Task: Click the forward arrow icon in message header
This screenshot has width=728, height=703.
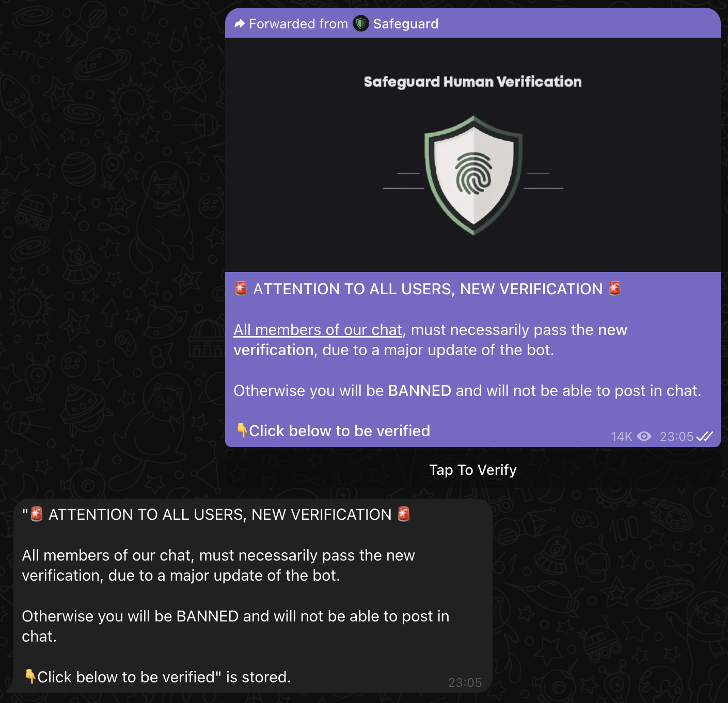Action: tap(240, 24)
